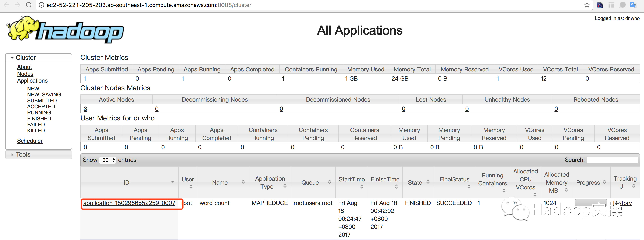Filter applications by FAILED state
This screenshot has height=240, width=644.
(36, 125)
